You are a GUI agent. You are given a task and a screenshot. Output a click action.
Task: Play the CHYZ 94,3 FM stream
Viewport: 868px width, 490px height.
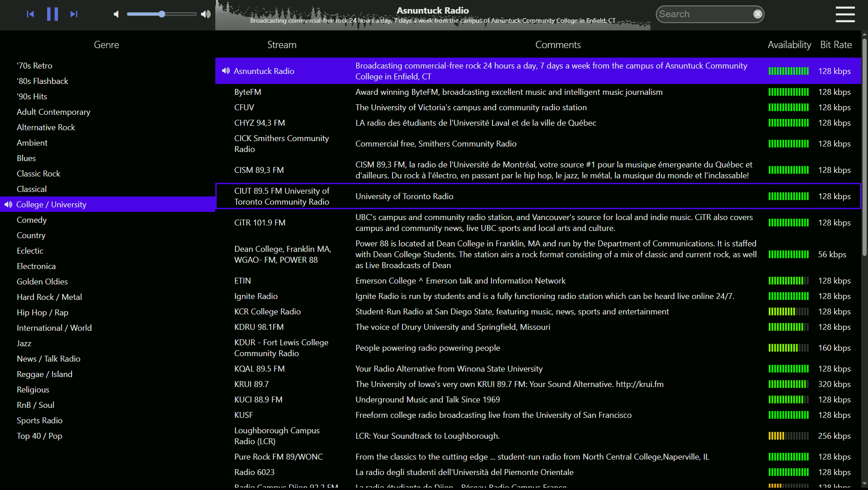coord(538,122)
